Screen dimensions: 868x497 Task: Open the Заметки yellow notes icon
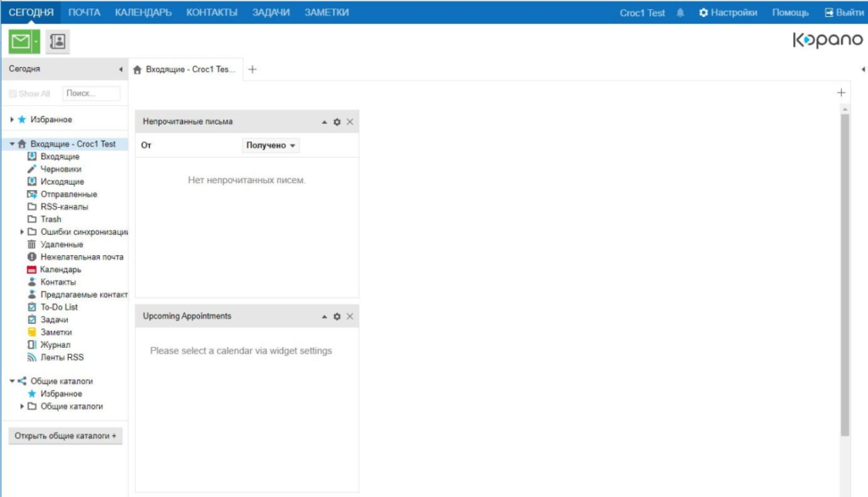tap(31, 332)
